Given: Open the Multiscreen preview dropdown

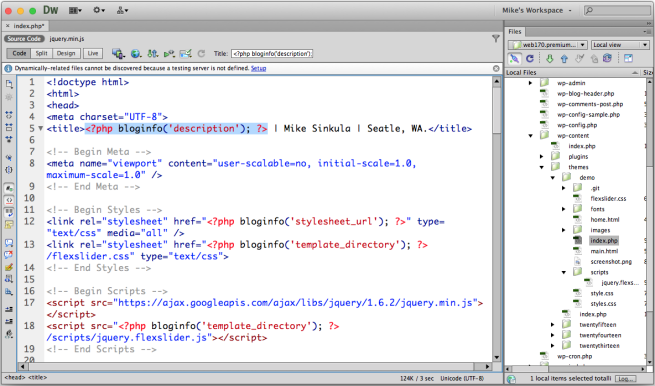Looking at the screenshot, I should (119, 53).
